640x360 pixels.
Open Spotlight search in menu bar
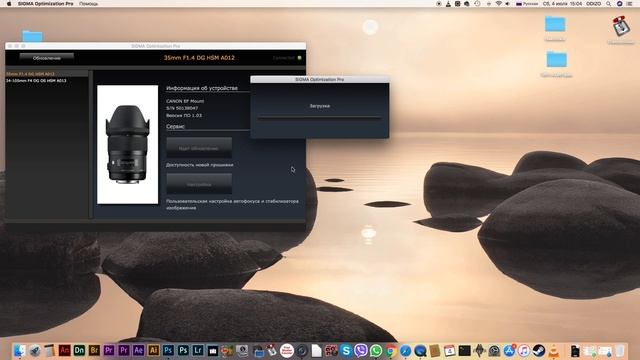pyautogui.click(x=608, y=3)
